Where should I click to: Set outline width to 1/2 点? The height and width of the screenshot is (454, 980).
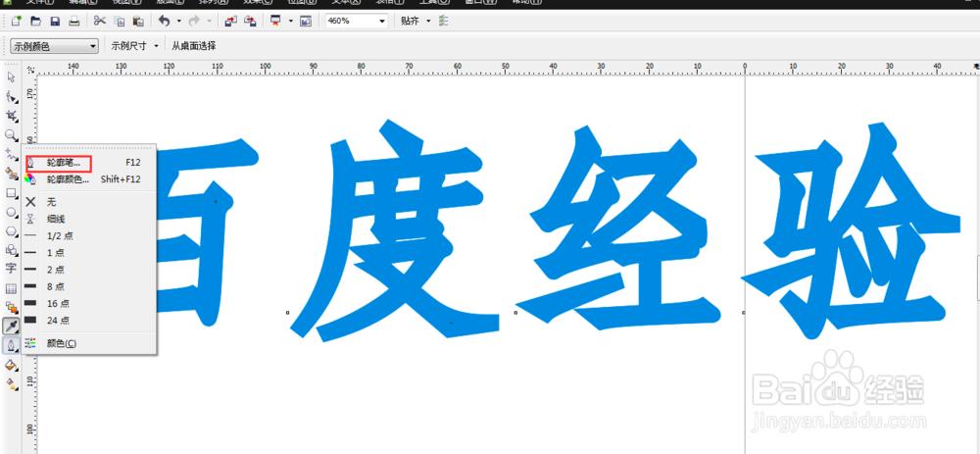89,235
